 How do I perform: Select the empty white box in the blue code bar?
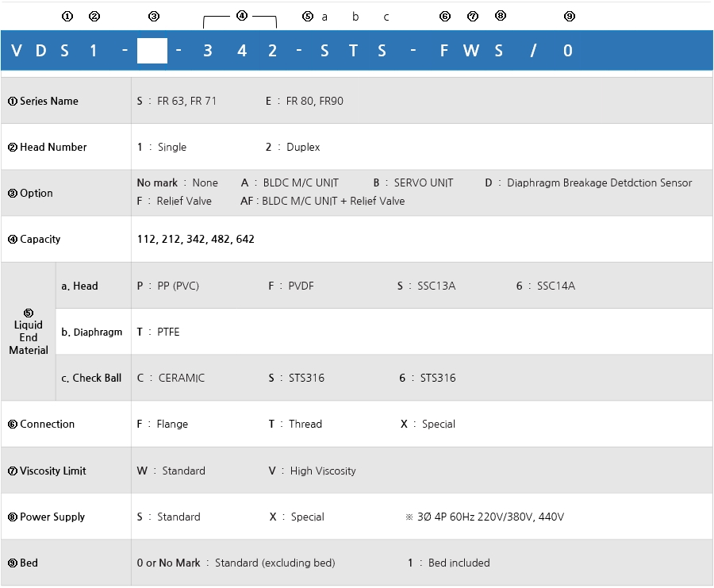tap(152, 51)
